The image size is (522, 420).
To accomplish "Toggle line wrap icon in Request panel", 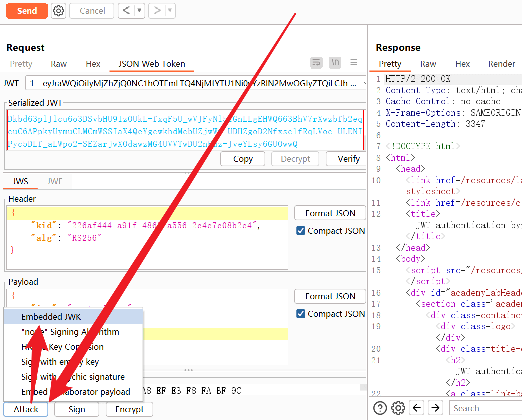I will pos(316,63).
